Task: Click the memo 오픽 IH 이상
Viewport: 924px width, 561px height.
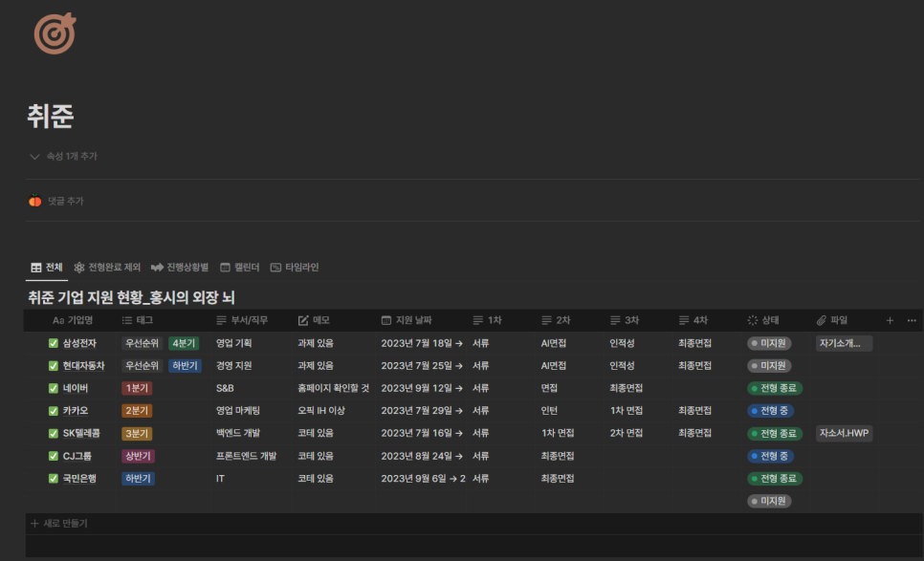Action: pyautogui.click(x=321, y=410)
